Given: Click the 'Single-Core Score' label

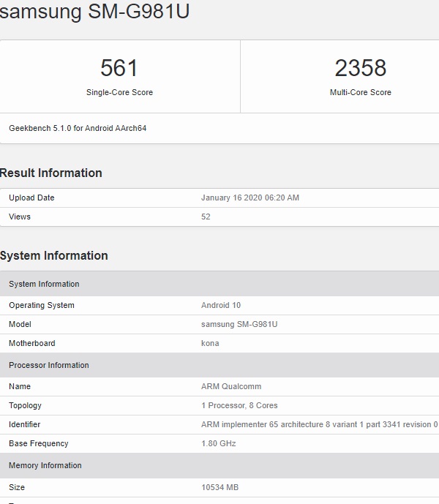Looking at the screenshot, I should click(119, 92).
